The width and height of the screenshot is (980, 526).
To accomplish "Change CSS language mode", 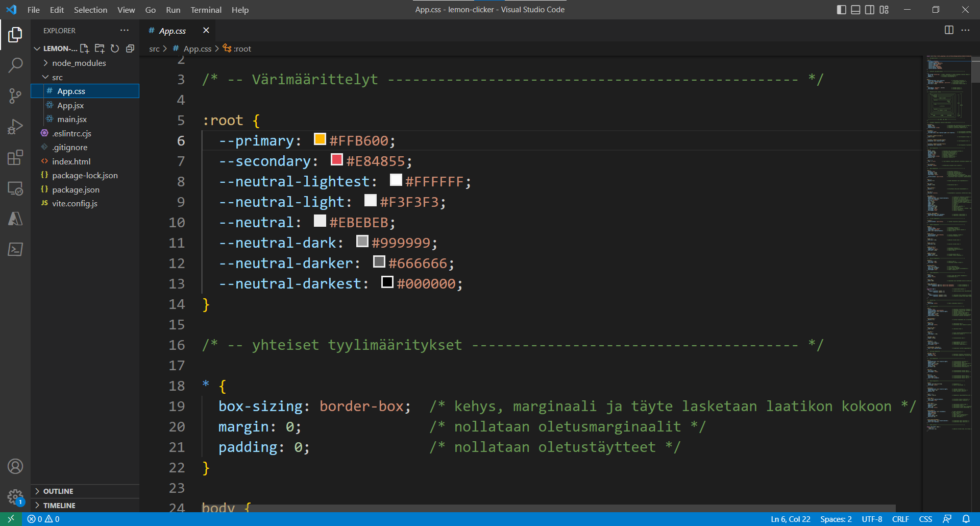I will point(925,519).
